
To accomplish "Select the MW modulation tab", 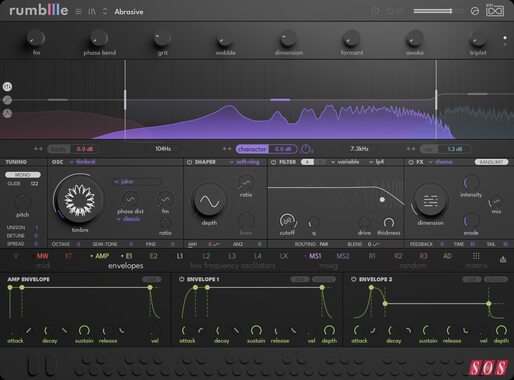I will (x=42, y=256).
